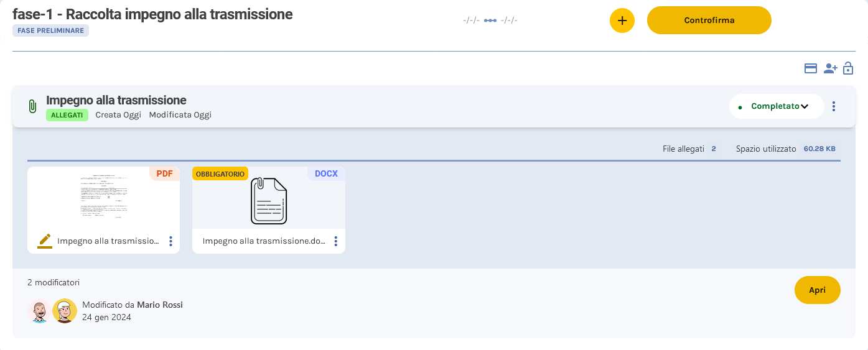This screenshot has width=868, height=350.
Task: Click the yellow plus add button
Action: coord(622,21)
